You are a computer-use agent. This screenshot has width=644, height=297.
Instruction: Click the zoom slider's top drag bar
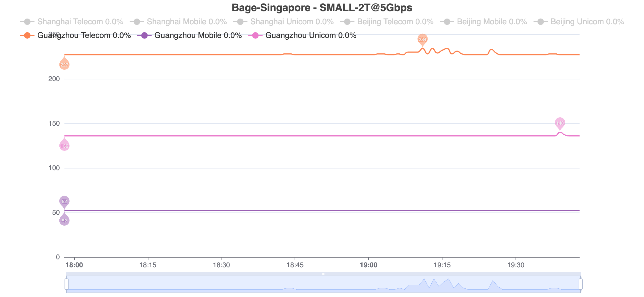[x=323, y=274]
